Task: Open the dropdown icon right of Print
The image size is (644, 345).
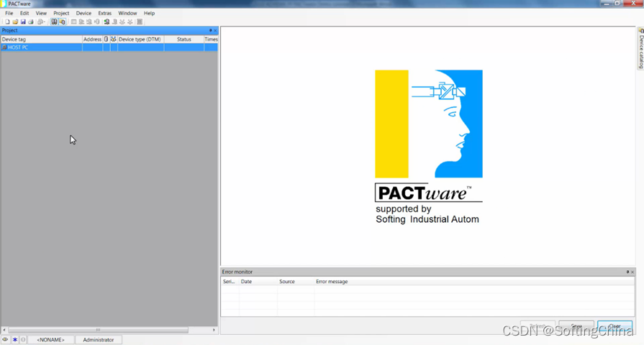Action: [x=41, y=22]
